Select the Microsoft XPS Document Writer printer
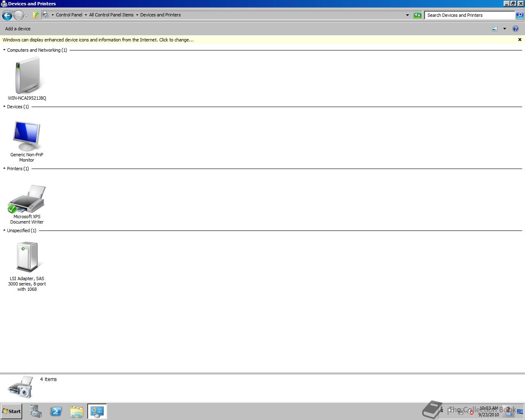The height and width of the screenshot is (420, 525). point(27,199)
